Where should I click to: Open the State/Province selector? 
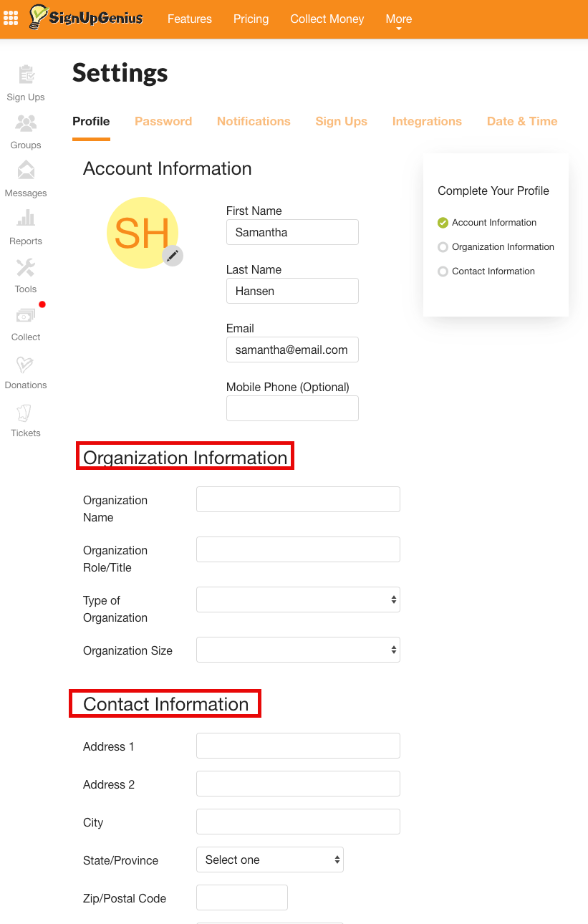tap(270, 860)
